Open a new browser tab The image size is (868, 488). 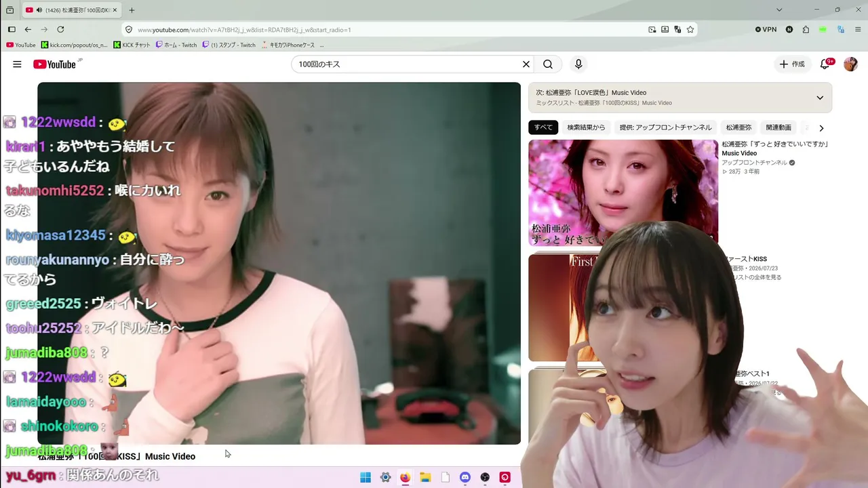(132, 10)
